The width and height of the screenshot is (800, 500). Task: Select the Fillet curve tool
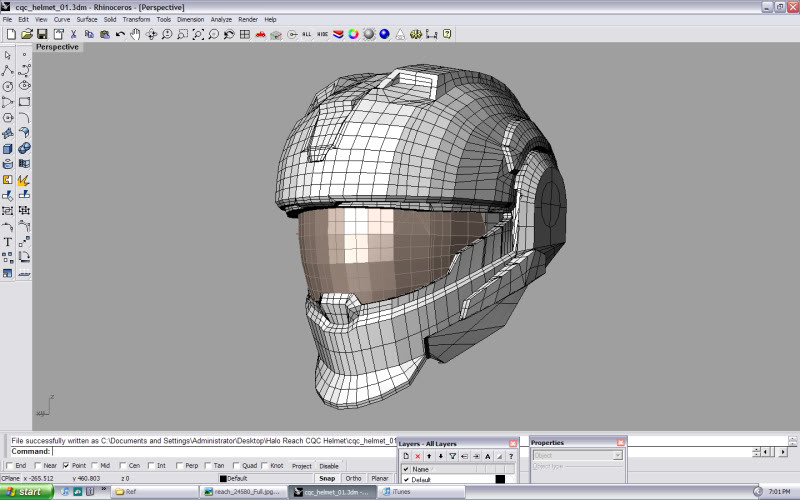pyautogui.click(x=24, y=117)
